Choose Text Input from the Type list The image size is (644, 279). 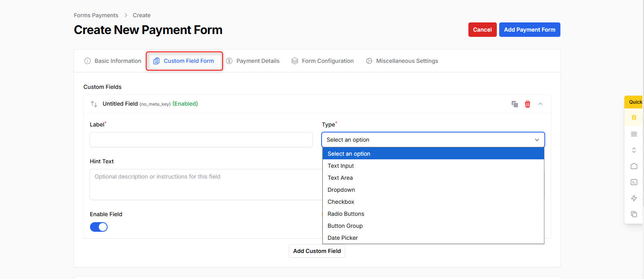pyautogui.click(x=433, y=166)
